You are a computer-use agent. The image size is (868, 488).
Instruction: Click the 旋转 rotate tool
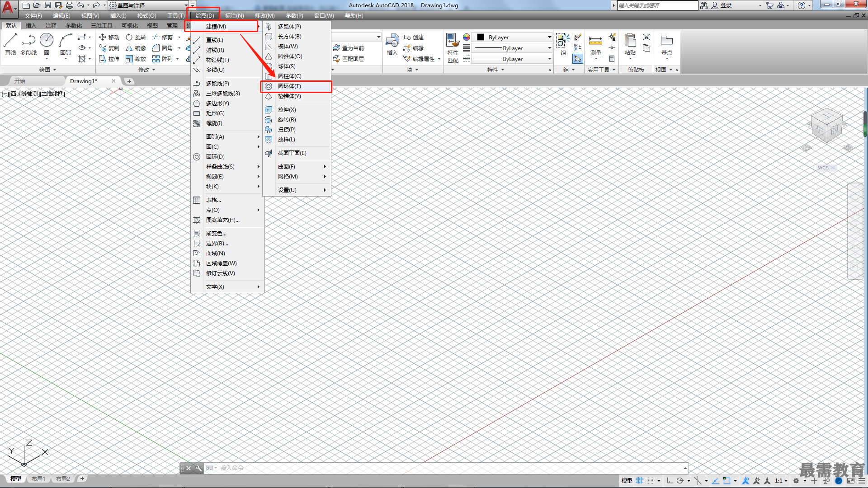[x=136, y=37]
